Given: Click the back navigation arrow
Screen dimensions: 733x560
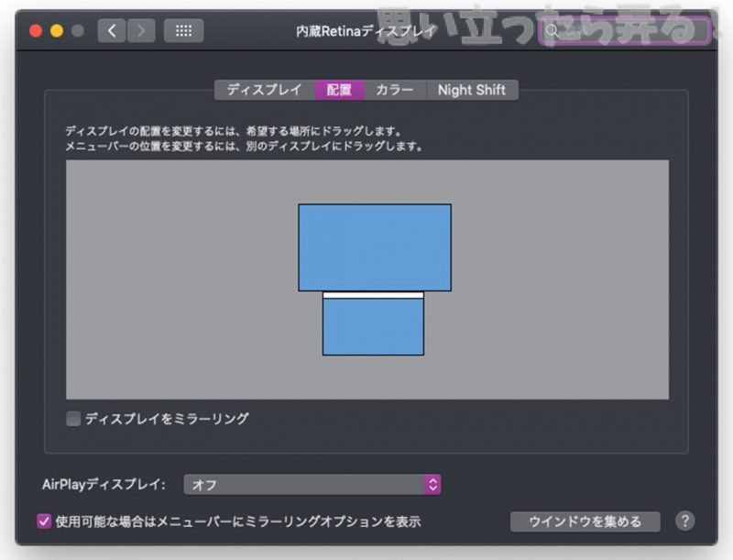Looking at the screenshot, I should [x=112, y=30].
